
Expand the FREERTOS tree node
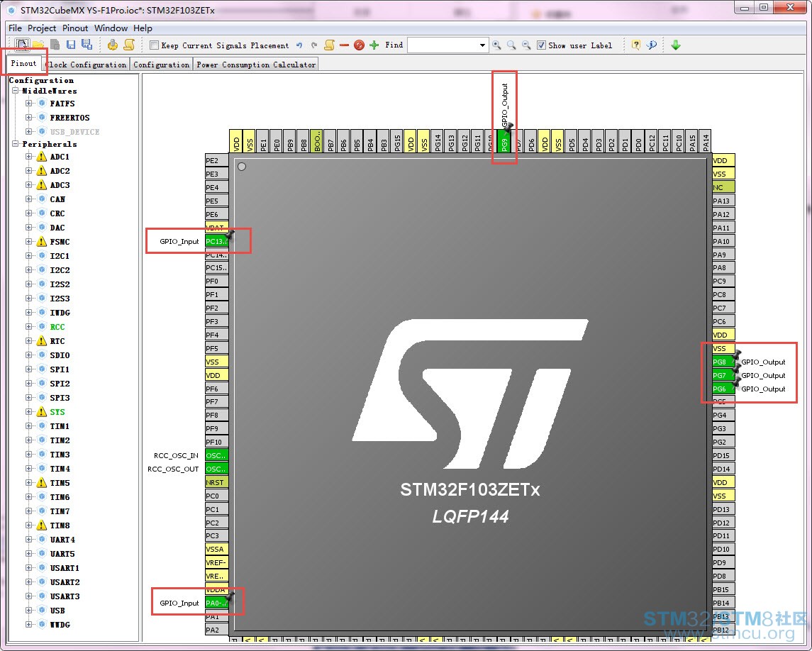click(29, 117)
